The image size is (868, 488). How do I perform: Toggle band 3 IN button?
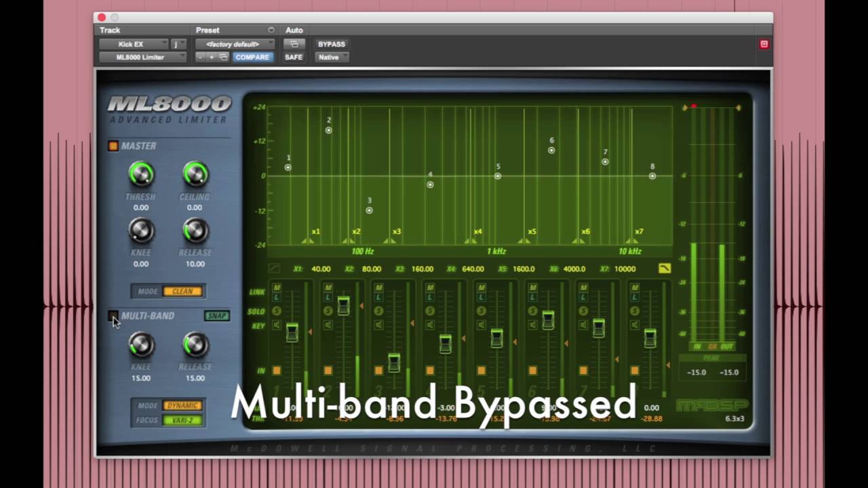pyautogui.click(x=379, y=371)
